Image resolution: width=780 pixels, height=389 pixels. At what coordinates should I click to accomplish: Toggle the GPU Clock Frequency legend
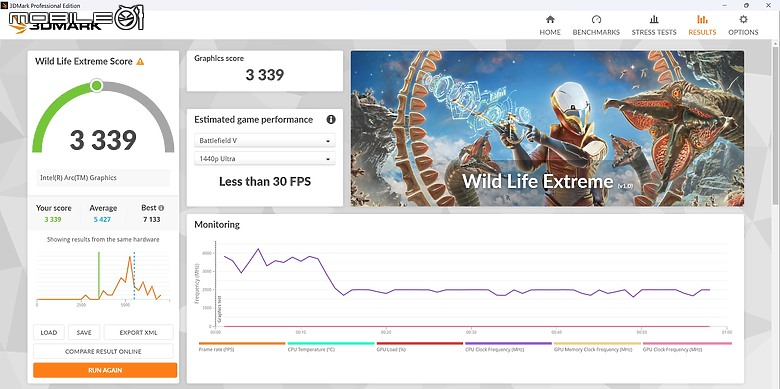pos(687,346)
